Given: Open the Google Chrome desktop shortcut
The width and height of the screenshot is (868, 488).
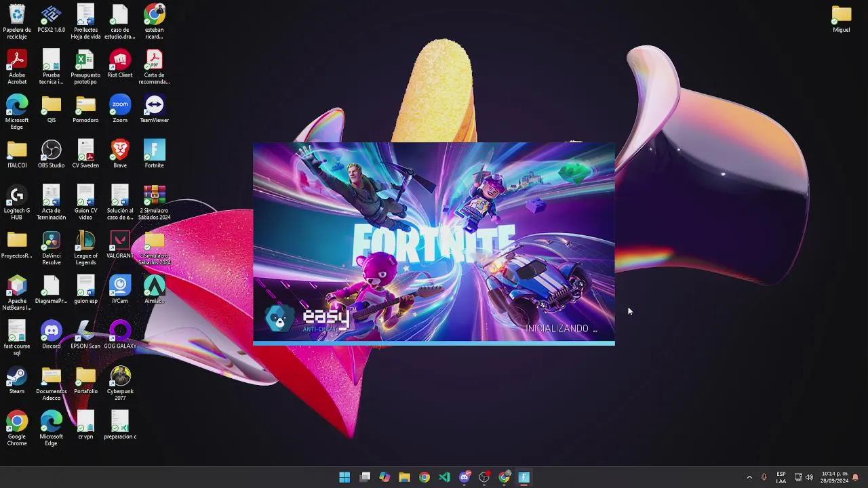Looking at the screenshot, I should pyautogui.click(x=17, y=428).
